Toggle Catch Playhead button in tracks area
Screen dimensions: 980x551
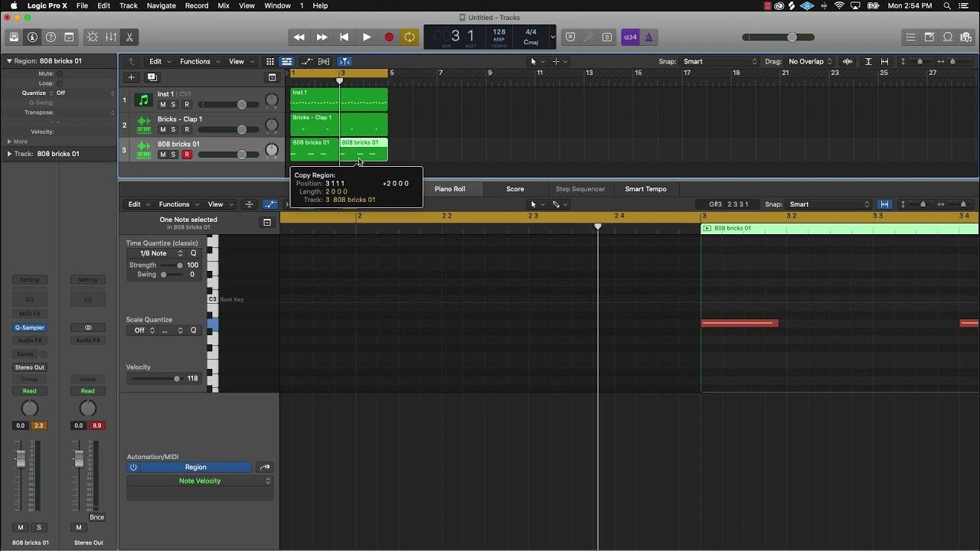345,61
